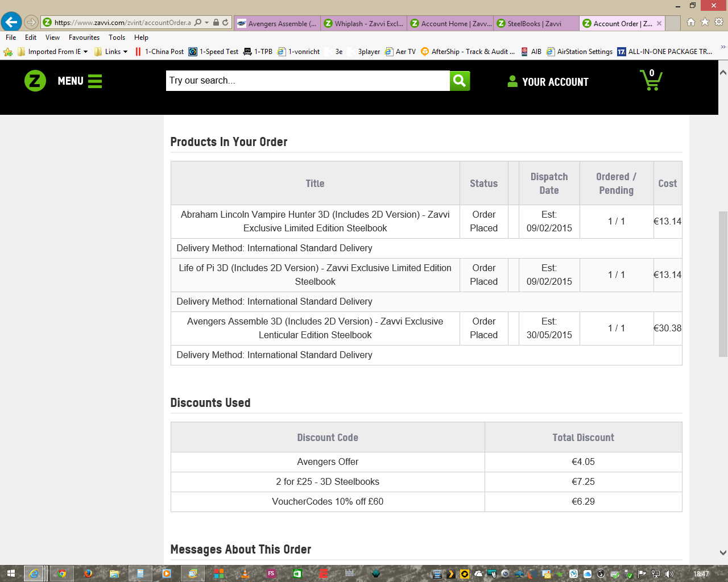This screenshot has width=728, height=582.
Task: Click the Abraham Lincoln Vampire Hunter 3D title
Action: pyautogui.click(x=315, y=221)
